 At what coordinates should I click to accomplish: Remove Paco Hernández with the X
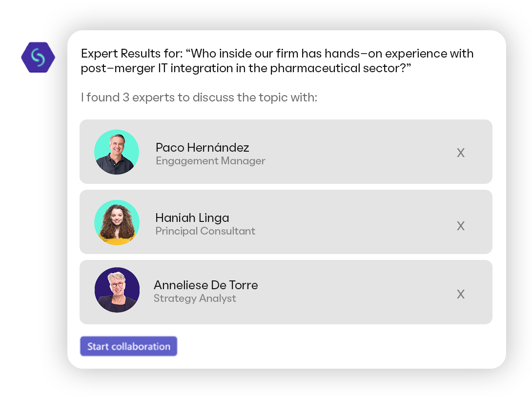460,153
